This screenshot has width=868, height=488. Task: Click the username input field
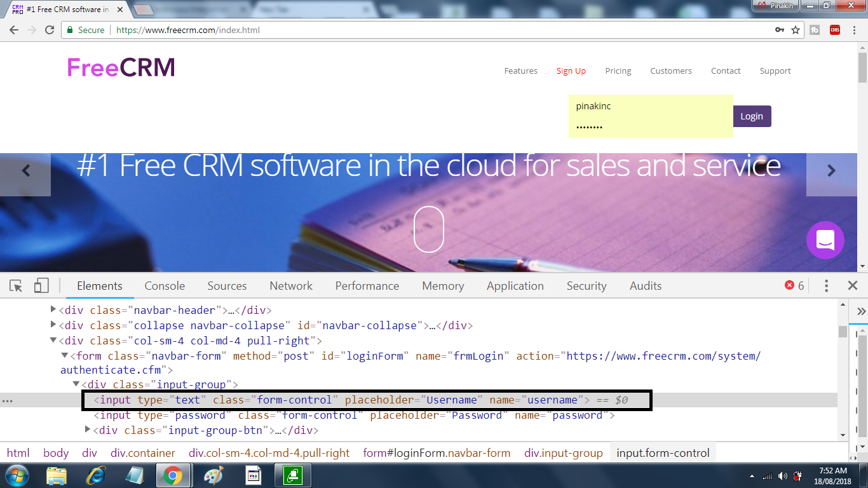(650, 106)
